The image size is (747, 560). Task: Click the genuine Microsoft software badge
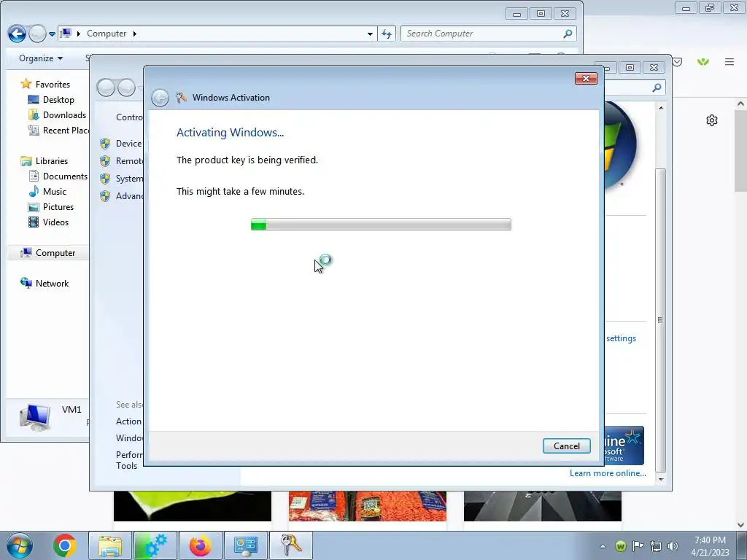pyautogui.click(x=624, y=446)
